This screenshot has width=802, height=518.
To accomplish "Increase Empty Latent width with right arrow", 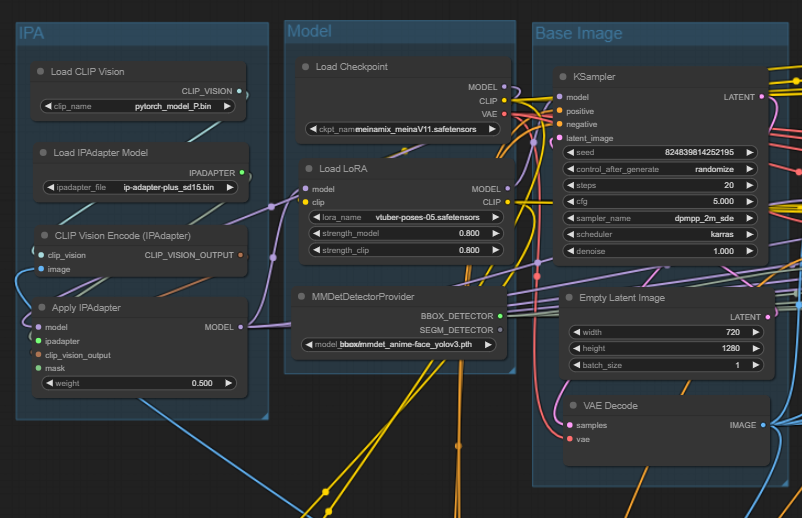I will 755,332.
